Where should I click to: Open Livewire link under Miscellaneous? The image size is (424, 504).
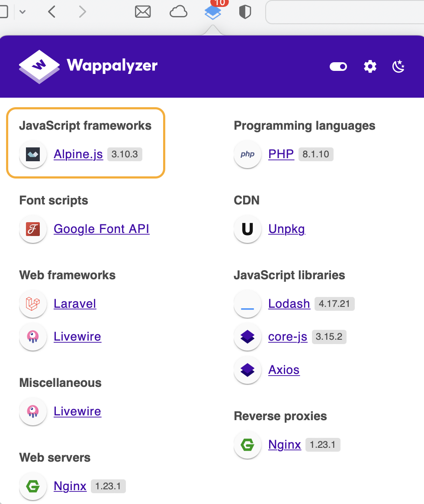point(77,411)
